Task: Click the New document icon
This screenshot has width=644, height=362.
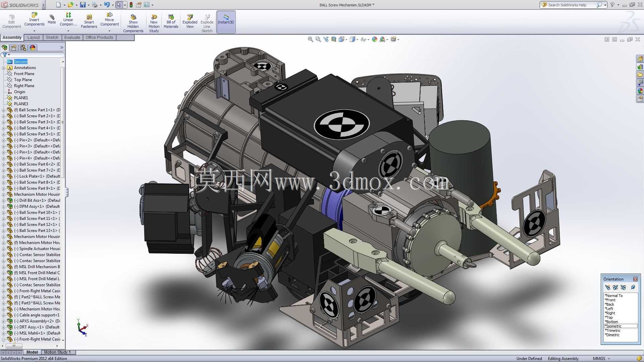Action: (x=58, y=5)
